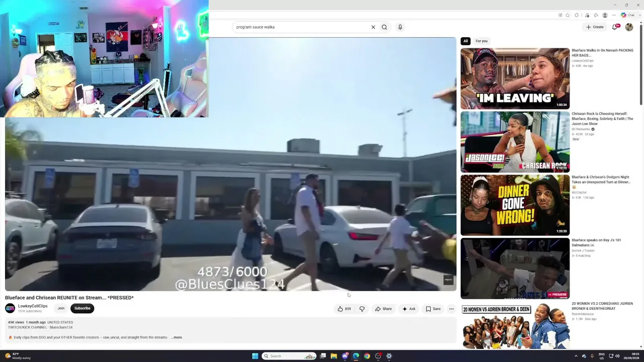
Task: Clear the YouTube search box text
Action: tap(373, 27)
